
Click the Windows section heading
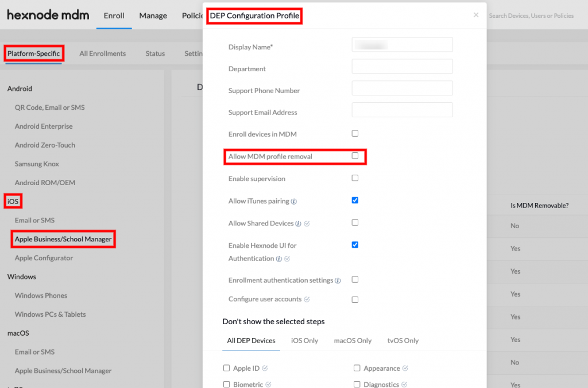coord(22,277)
